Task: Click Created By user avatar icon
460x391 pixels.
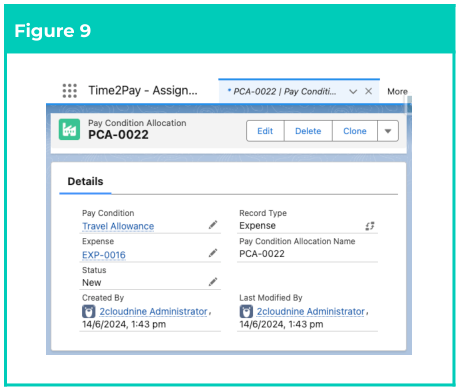Action: click(x=89, y=312)
